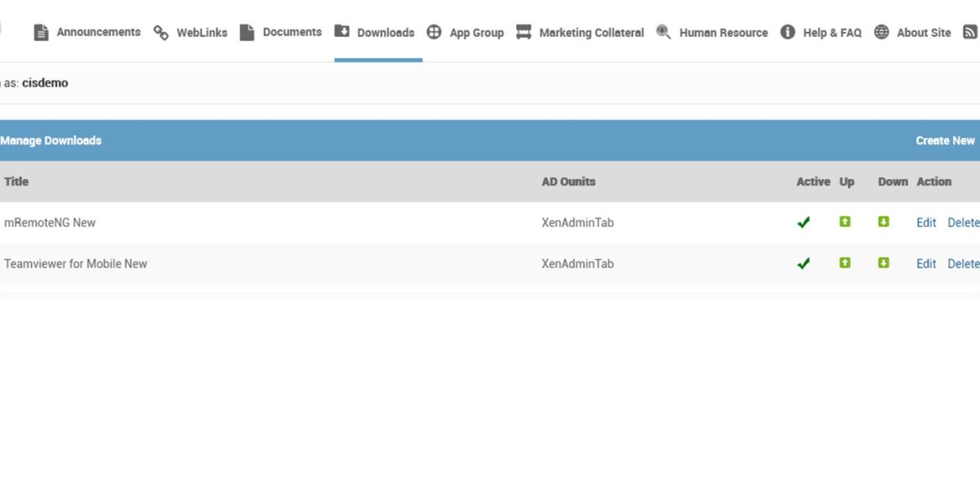Delete the Teamviewer for Mobile New entry
The image size is (980, 490).
(964, 263)
